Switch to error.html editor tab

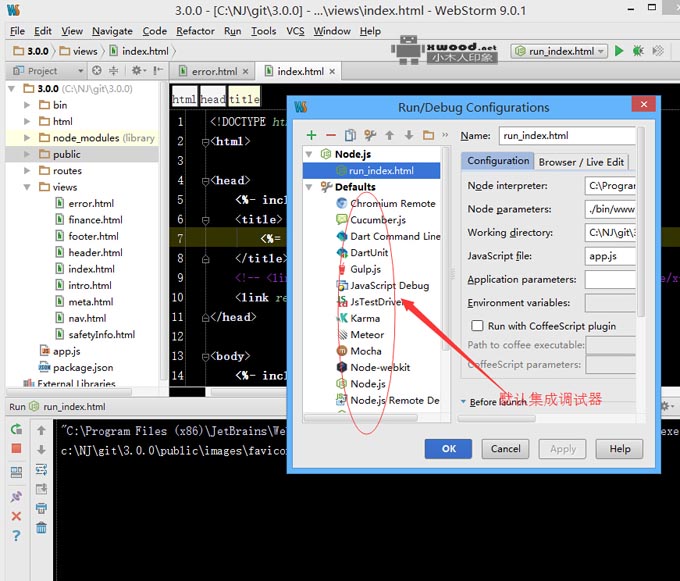pyautogui.click(x=214, y=72)
